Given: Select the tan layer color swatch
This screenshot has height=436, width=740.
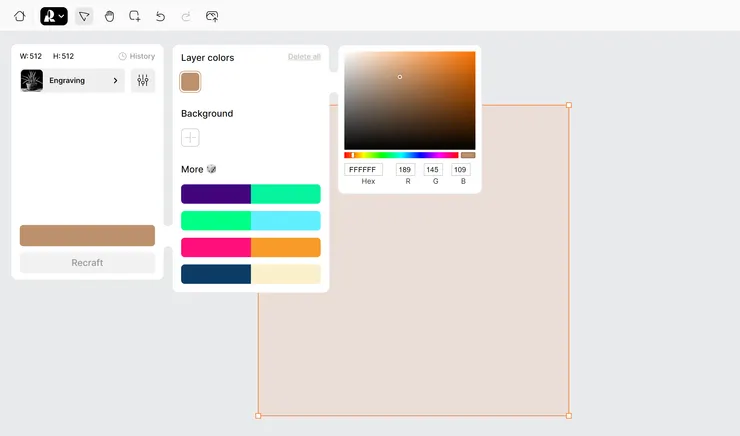Looking at the screenshot, I should coord(190,82).
